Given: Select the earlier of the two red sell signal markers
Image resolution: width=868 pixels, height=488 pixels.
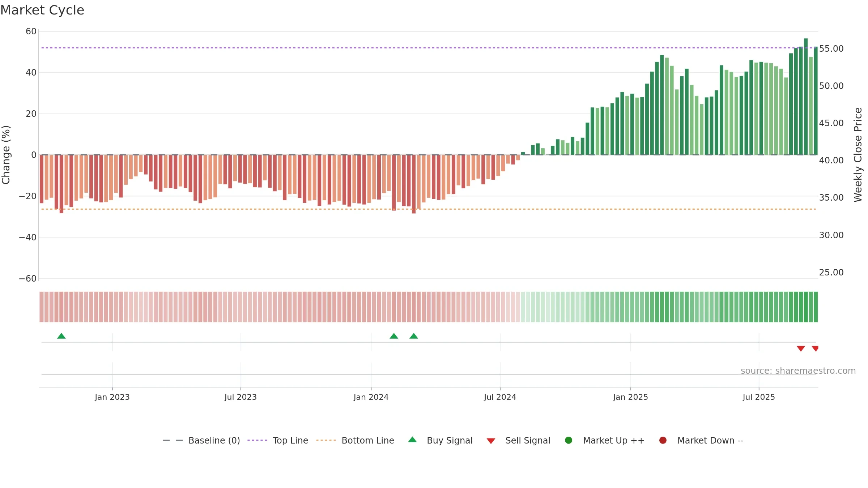Looking at the screenshot, I should point(801,348).
